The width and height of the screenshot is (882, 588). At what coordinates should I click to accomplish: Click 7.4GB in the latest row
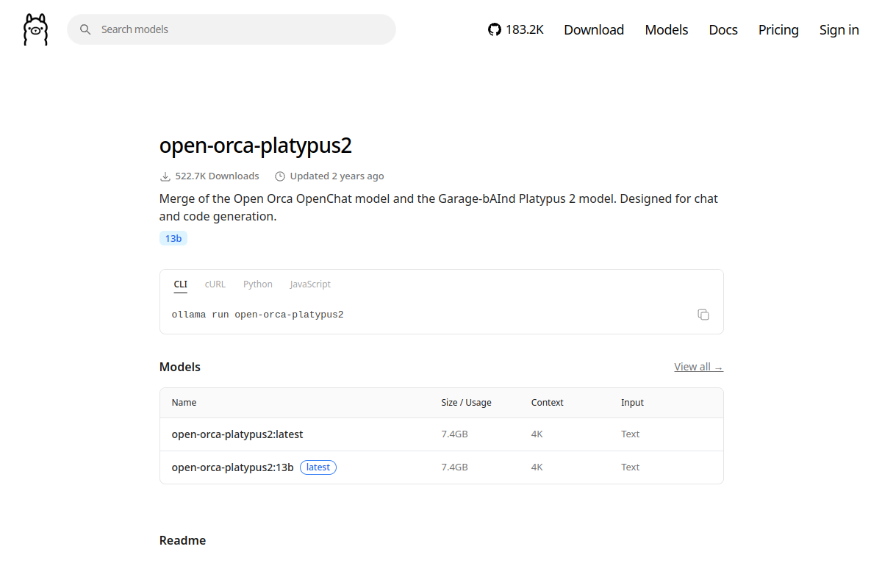pos(455,434)
